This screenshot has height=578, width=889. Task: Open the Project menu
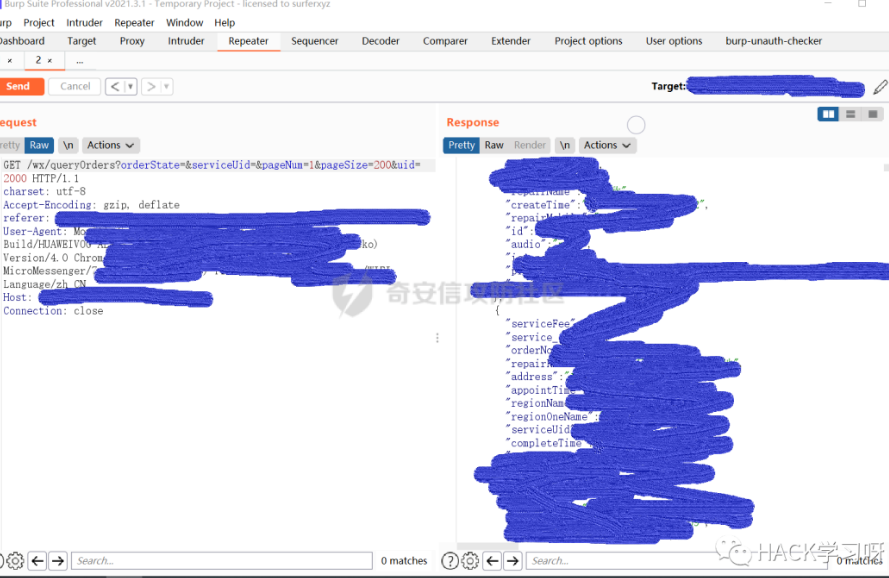click(39, 23)
